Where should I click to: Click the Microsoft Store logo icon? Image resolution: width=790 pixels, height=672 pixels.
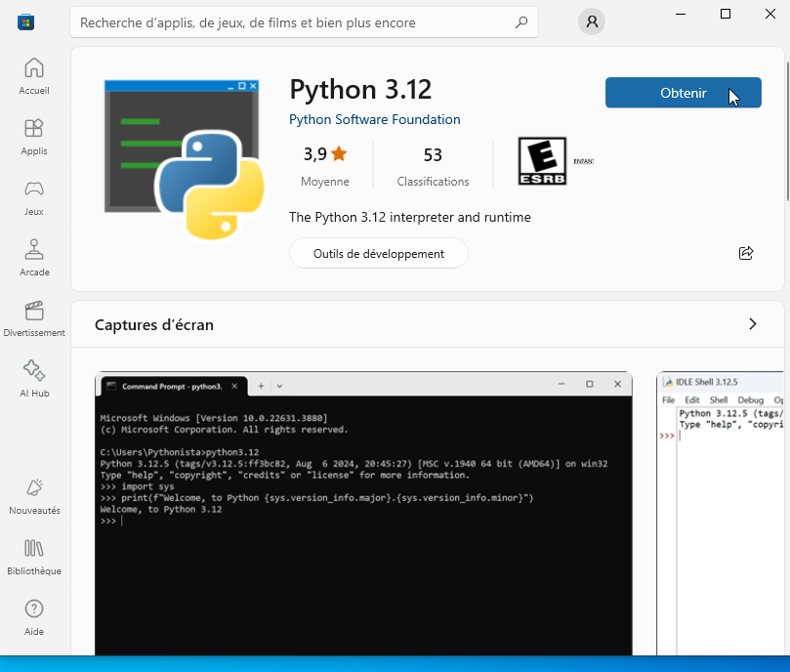[x=25, y=22]
